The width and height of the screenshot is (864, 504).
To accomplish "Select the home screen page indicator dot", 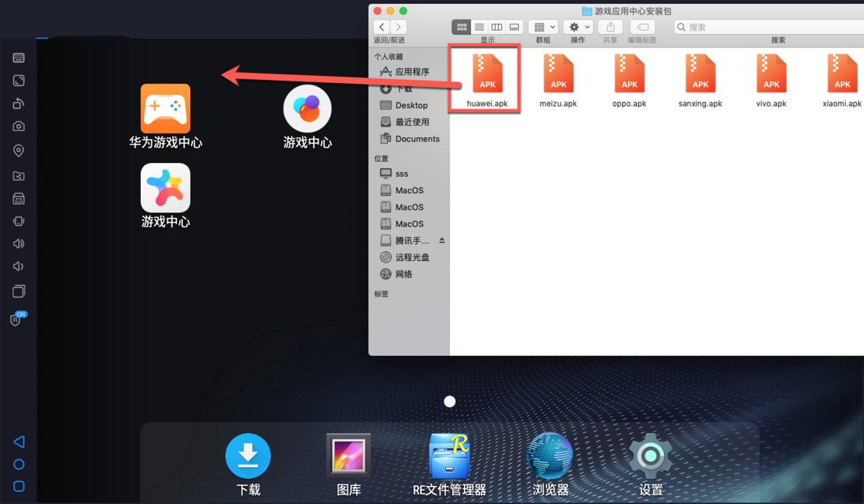I will click(x=450, y=402).
